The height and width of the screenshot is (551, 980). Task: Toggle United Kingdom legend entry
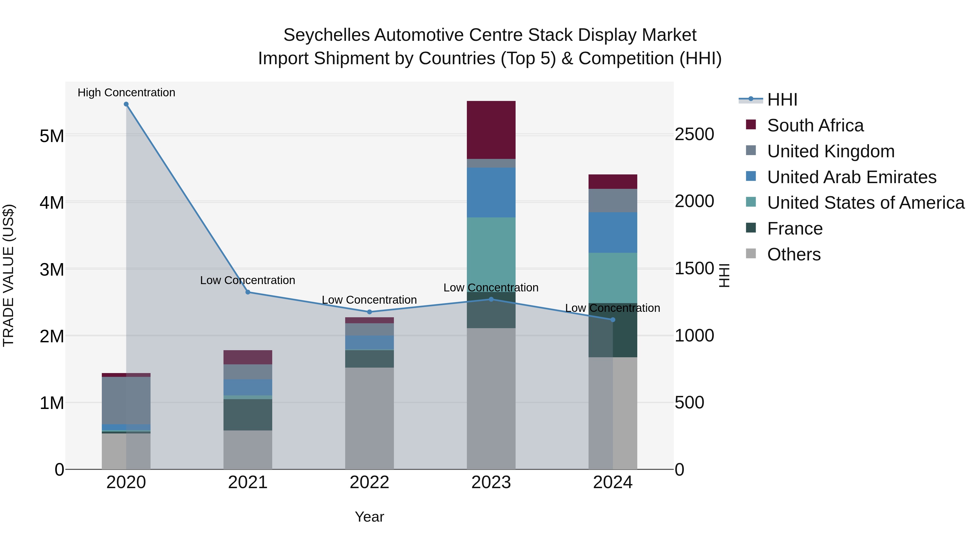(820, 151)
